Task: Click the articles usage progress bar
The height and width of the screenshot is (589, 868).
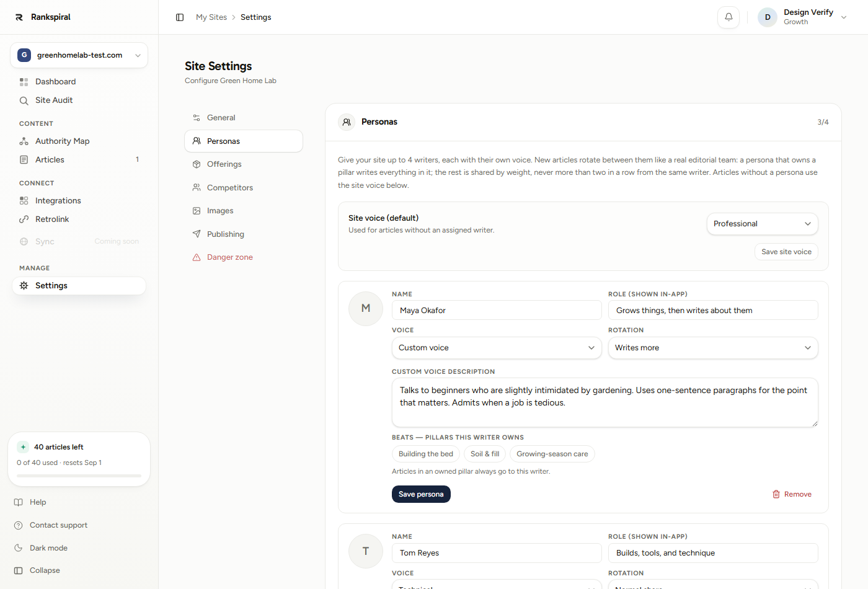Action: [x=79, y=476]
